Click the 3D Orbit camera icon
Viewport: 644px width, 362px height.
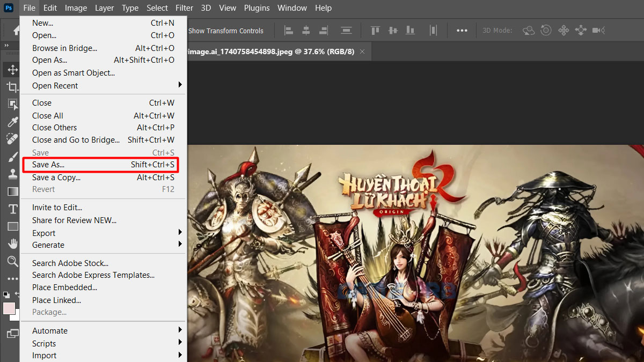[529, 31]
